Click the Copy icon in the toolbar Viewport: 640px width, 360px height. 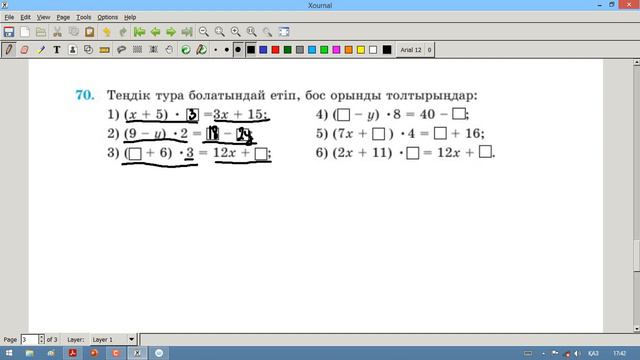point(73,32)
